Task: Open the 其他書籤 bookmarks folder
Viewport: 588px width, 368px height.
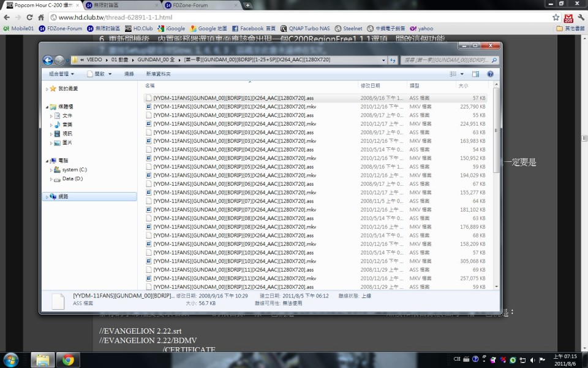Action: (x=570, y=29)
